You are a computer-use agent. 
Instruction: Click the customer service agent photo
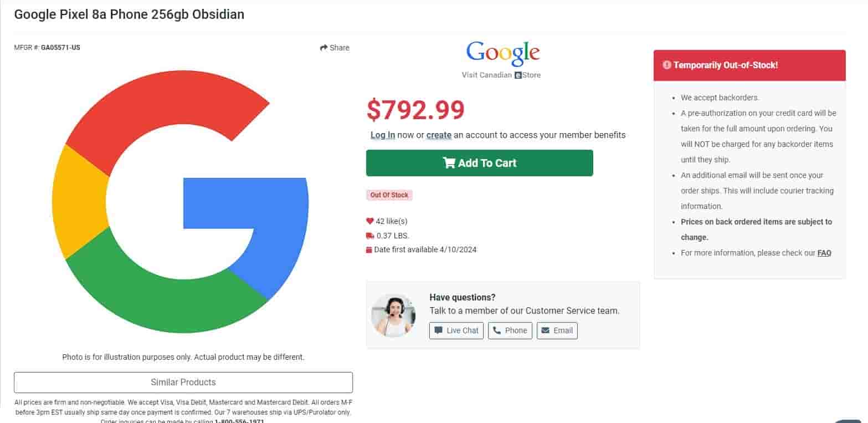(393, 315)
